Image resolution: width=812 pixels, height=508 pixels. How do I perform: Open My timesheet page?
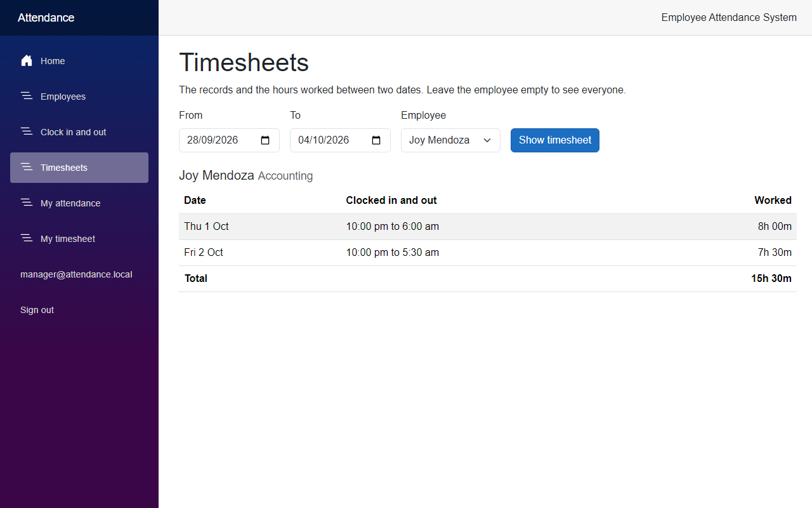tap(79, 239)
